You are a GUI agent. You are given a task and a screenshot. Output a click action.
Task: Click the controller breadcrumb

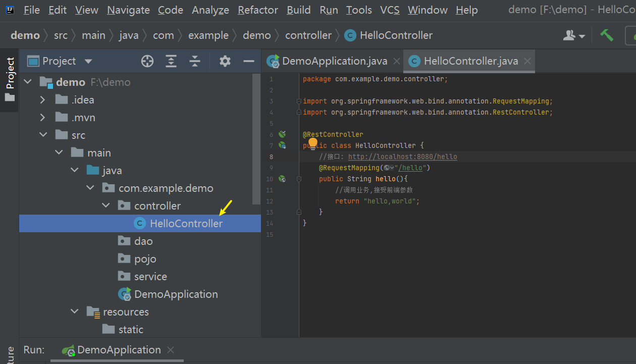[x=308, y=35]
